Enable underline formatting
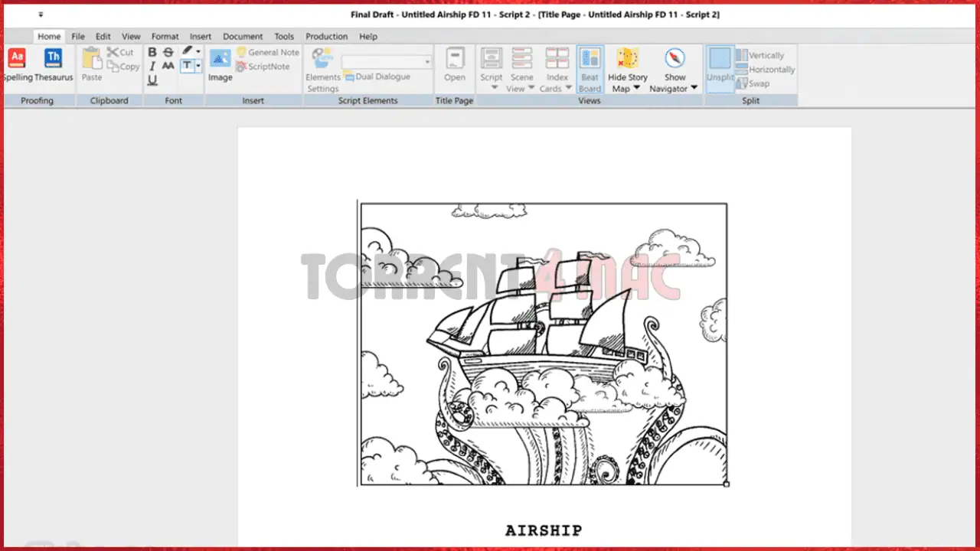Screen dimensions: 980x551 pyautogui.click(x=152, y=78)
